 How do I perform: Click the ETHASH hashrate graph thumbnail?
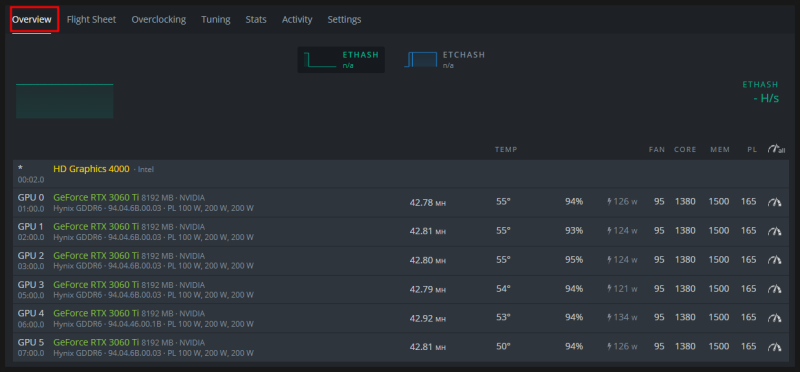(65, 101)
